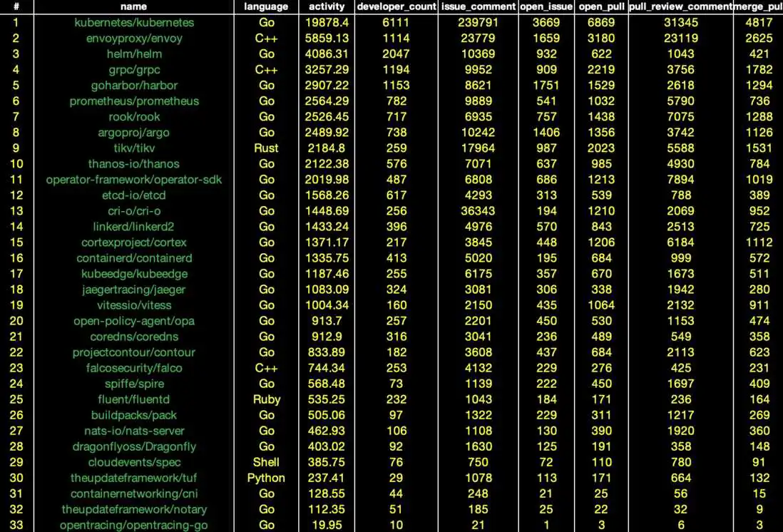783x532 pixels.
Task: Click issue_comment value 239791
Action: [478, 23]
